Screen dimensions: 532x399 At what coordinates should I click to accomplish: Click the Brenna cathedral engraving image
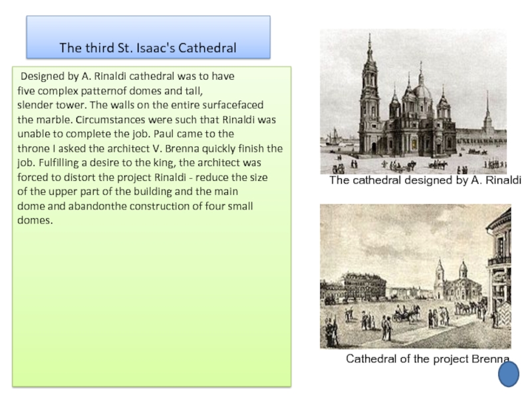(x=415, y=276)
